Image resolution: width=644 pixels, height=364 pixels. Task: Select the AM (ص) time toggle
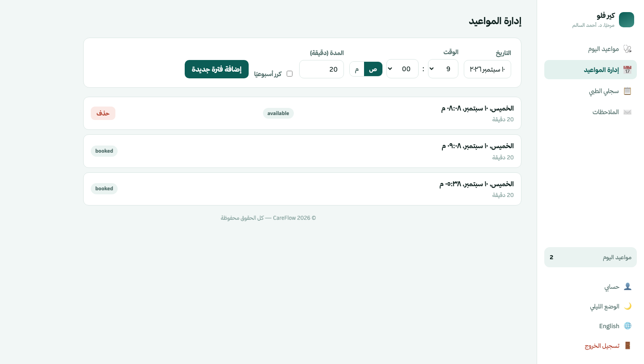click(373, 69)
